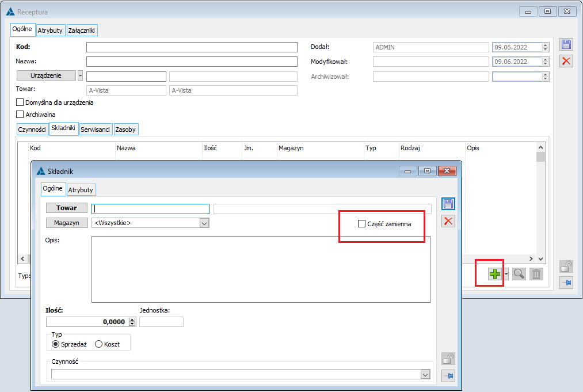This screenshot has width=583, height=392.
Task: Click the Magazyn column header
Action: click(x=321, y=148)
